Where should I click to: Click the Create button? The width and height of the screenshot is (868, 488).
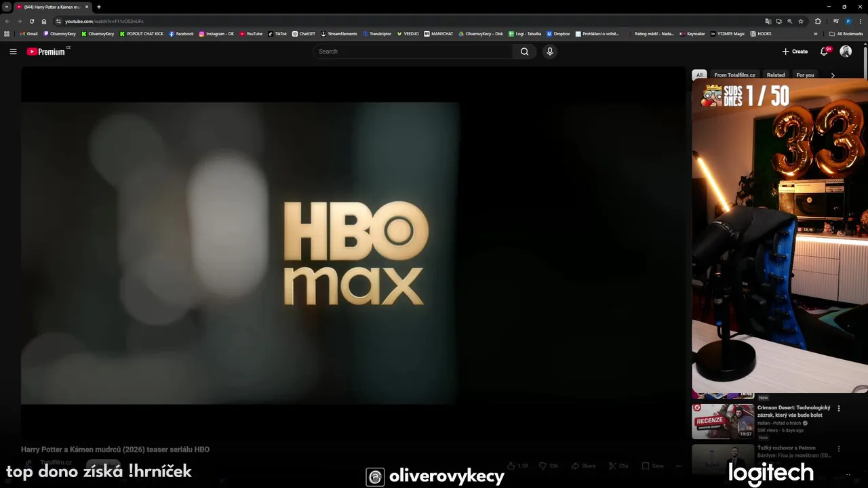pyautogui.click(x=795, y=52)
